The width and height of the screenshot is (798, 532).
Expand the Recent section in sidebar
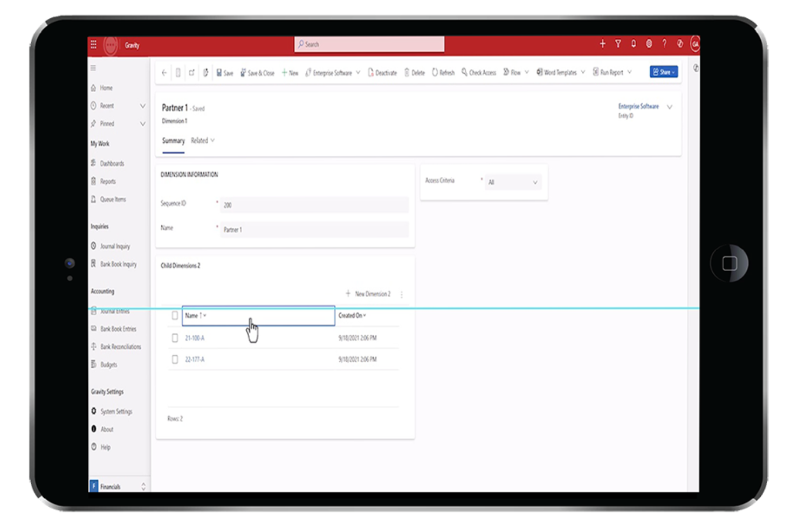coord(142,106)
